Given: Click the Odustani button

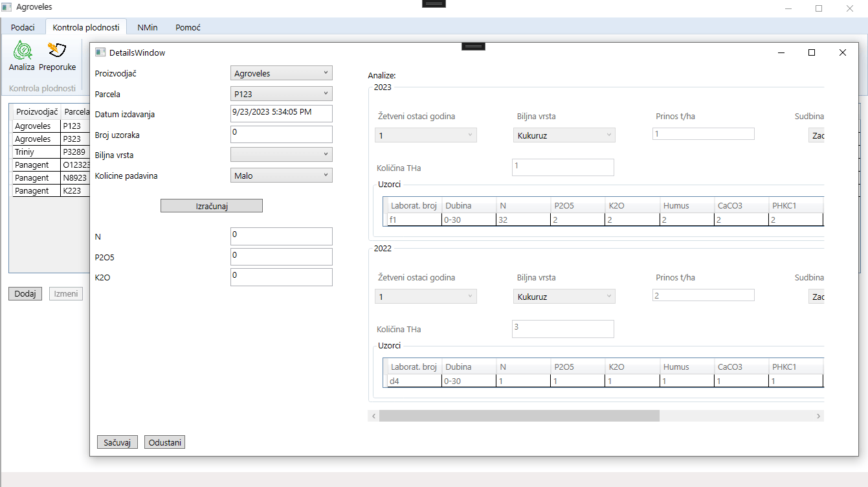Looking at the screenshot, I should [x=165, y=442].
